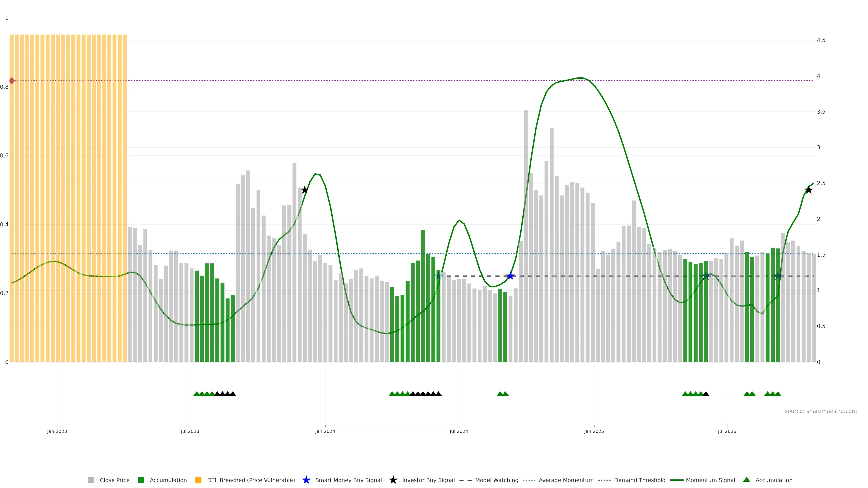
Task: Click the orange DTL Breached color swatch in the legend
Action: (198, 480)
